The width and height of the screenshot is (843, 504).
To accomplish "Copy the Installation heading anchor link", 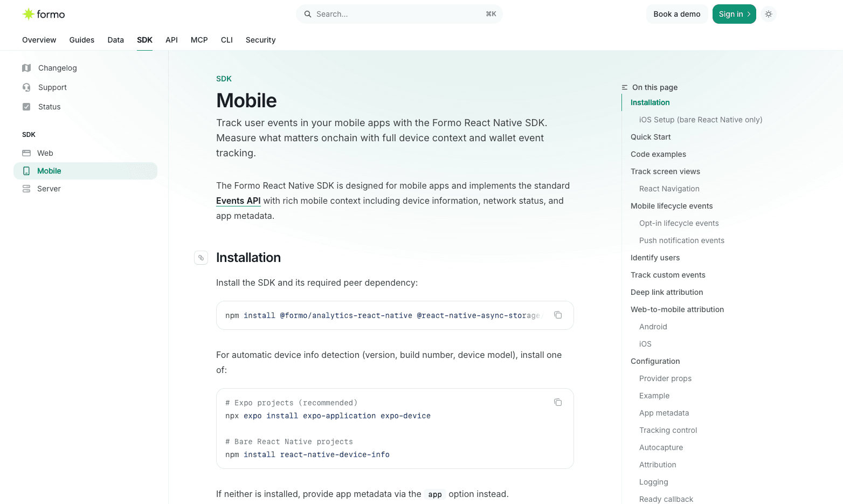I will point(201,258).
